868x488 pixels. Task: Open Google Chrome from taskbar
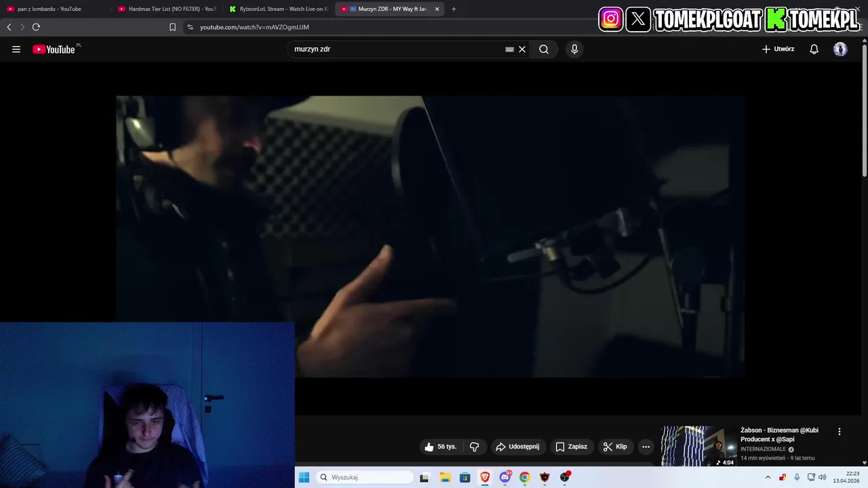pos(524,477)
